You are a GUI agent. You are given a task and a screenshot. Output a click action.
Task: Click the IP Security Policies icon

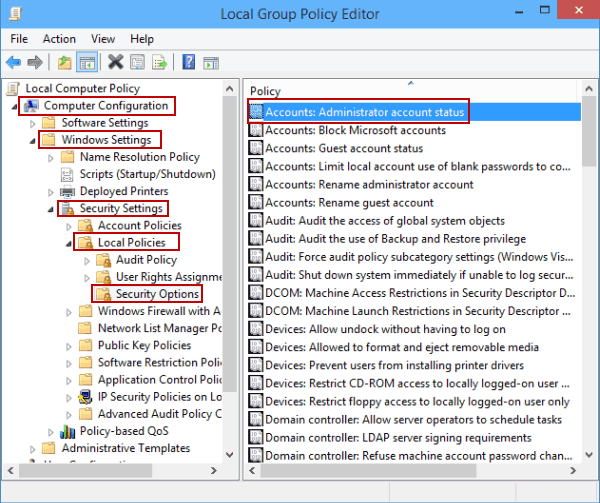85,397
